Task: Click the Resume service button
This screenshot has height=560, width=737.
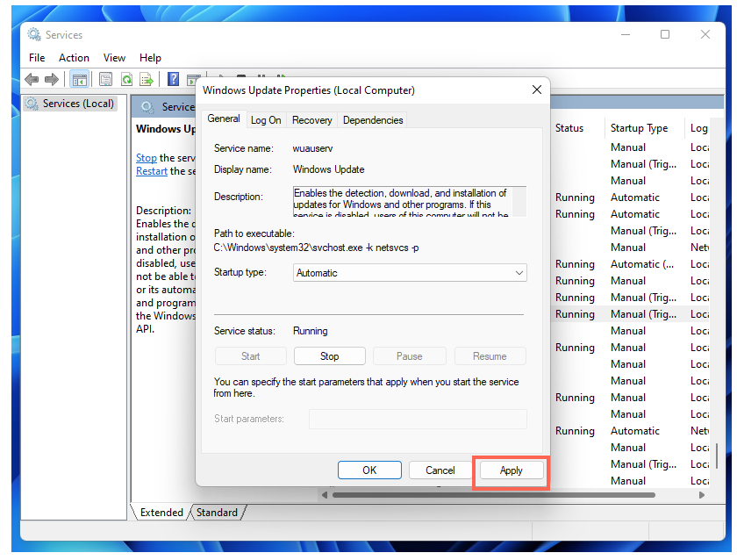Action: tap(490, 356)
